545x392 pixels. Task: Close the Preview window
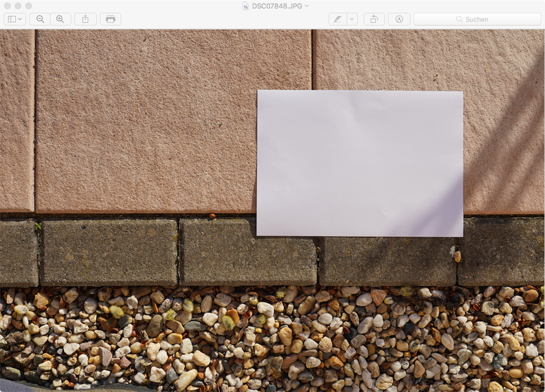point(7,6)
